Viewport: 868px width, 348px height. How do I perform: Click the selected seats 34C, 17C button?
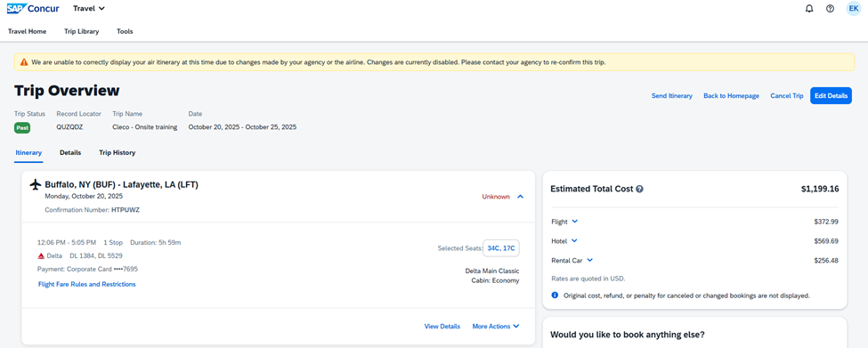tap(501, 248)
